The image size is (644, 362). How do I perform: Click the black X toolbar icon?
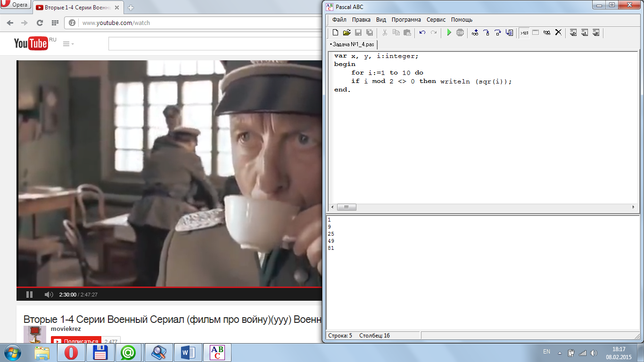[558, 33]
